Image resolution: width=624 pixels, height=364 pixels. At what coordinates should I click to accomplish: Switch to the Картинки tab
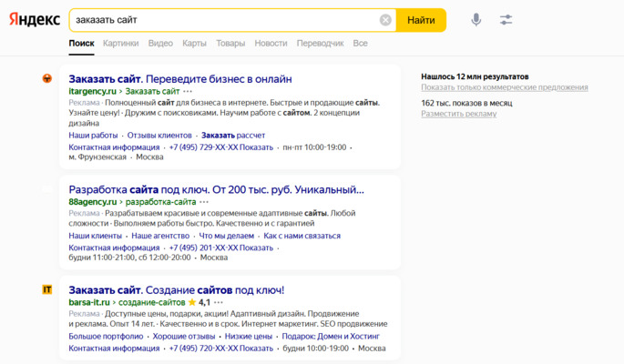[x=120, y=43]
